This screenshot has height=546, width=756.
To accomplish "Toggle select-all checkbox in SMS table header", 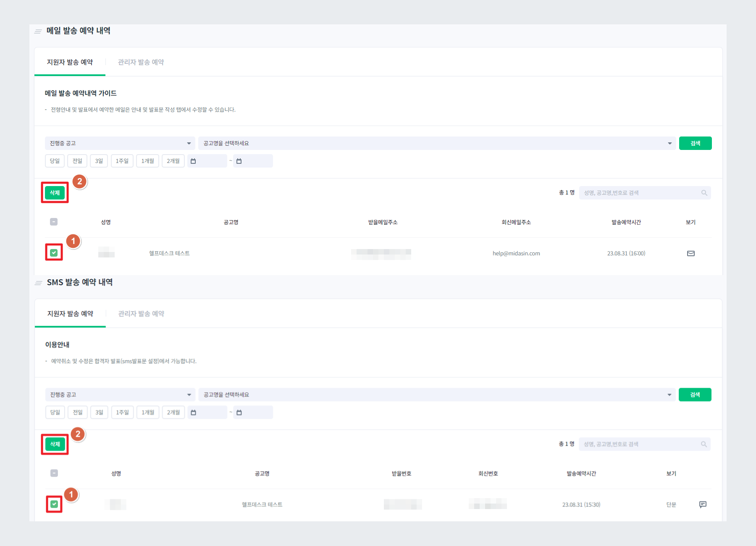I will tap(54, 473).
